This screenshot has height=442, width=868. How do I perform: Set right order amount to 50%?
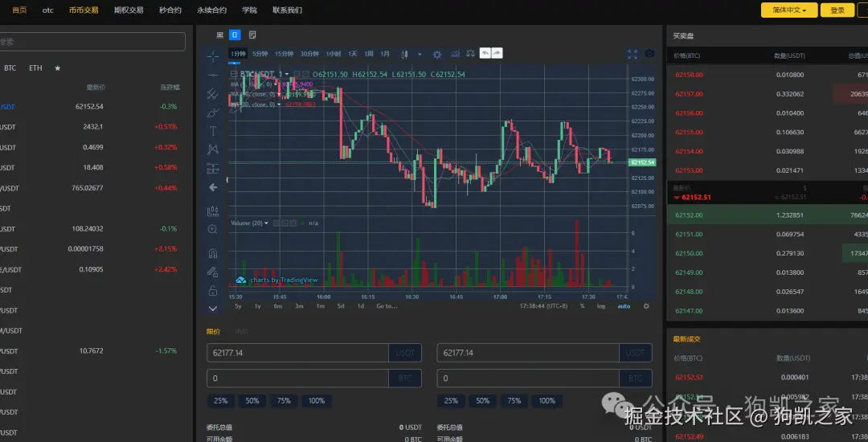coord(483,400)
